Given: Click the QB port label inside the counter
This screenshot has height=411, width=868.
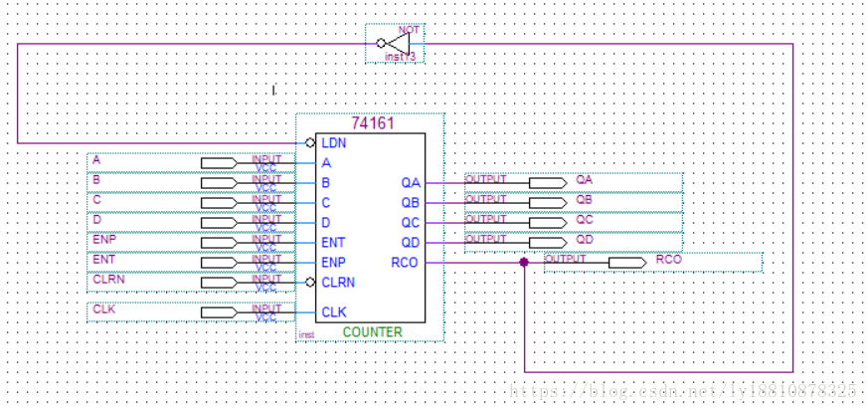Looking at the screenshot, I should point(411,203).
